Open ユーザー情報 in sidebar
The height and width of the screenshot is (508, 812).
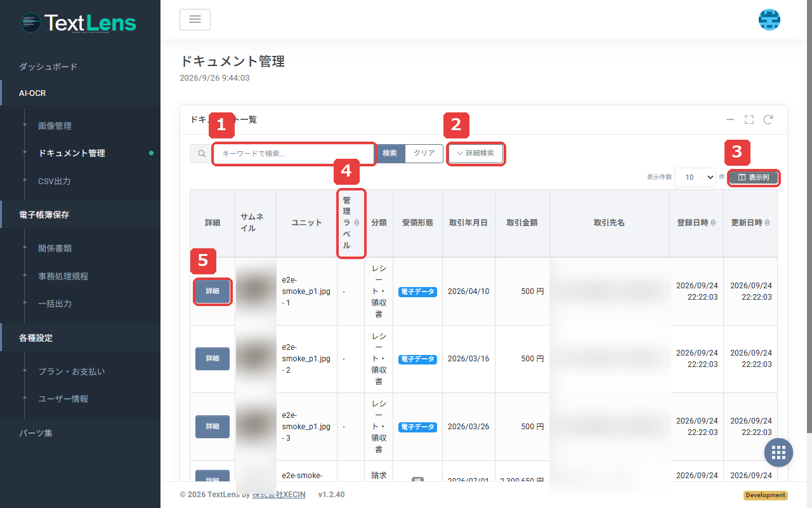(63, 399)
